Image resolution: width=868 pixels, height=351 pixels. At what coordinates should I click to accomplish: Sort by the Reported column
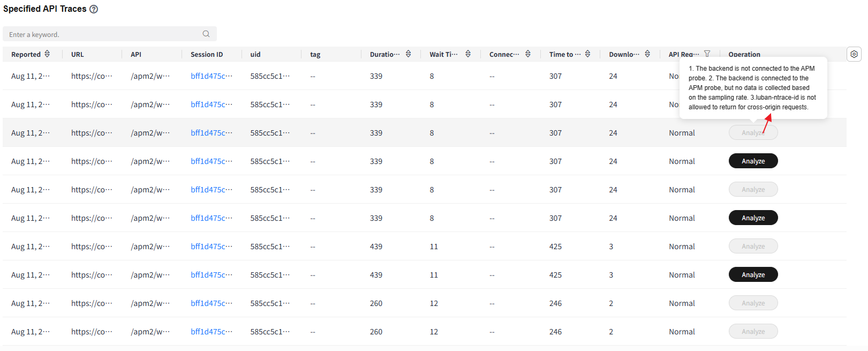pyautogui.click(x=47, y=54)
